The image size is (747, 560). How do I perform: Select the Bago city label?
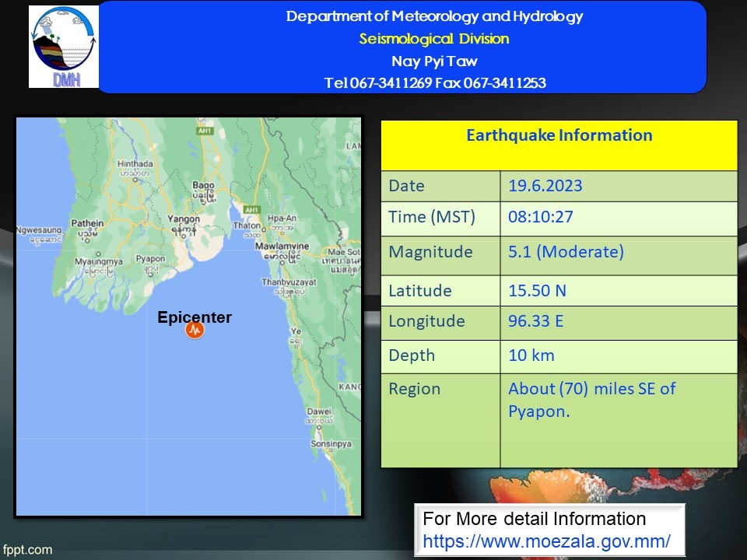point(203,185)
